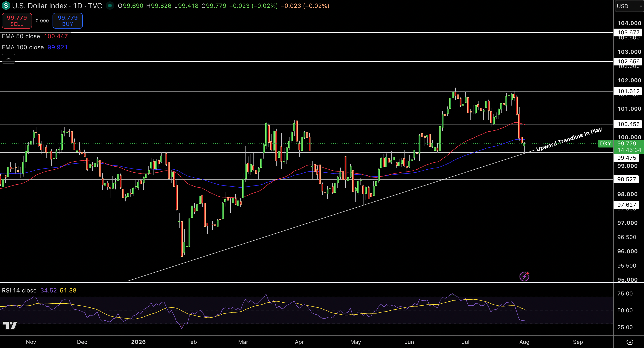This screenshot has width=644, height=348.
Task: Click the green dollar symbol logo icon
Action: (x=6, y=6)
